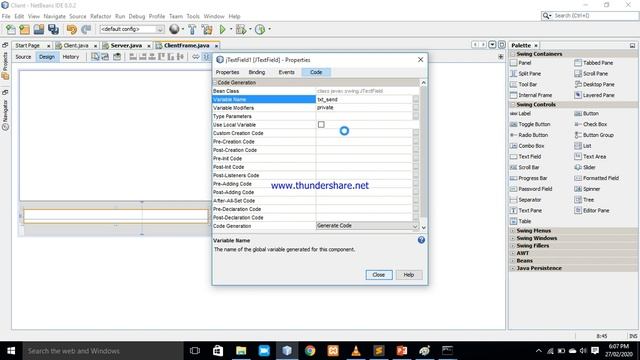This screenshot has height=360, width=640.
Task: Collapse the Swing Controls palette category
Action: click(513, 104)
